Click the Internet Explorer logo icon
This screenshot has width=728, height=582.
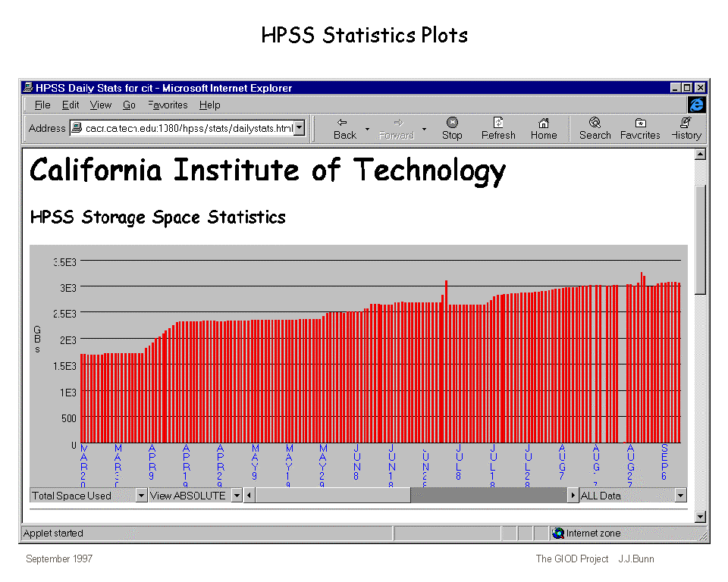(696, 105)
